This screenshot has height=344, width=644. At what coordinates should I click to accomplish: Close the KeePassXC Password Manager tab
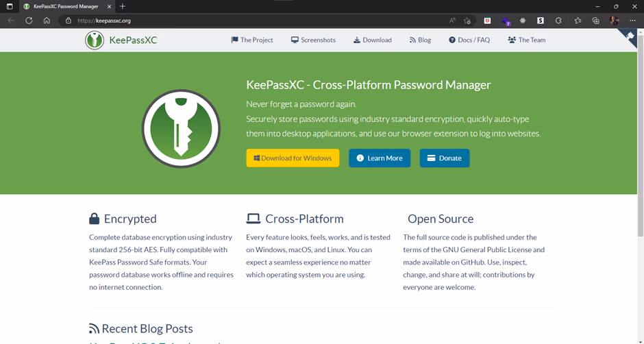(x=109, y=7)
